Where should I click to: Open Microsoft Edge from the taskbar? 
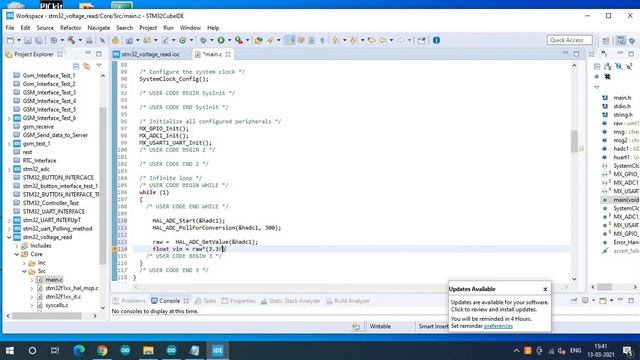79,350
